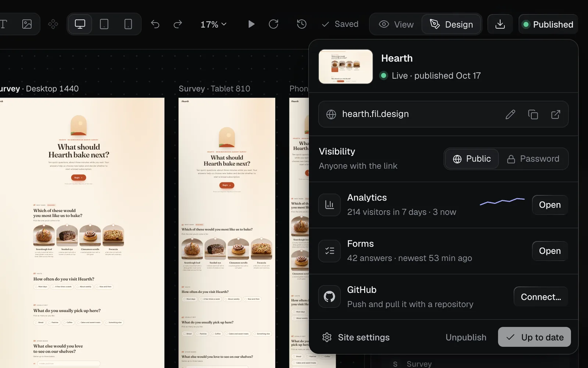Open Site settings
The image size is (588, 368).
coord(356,337)
